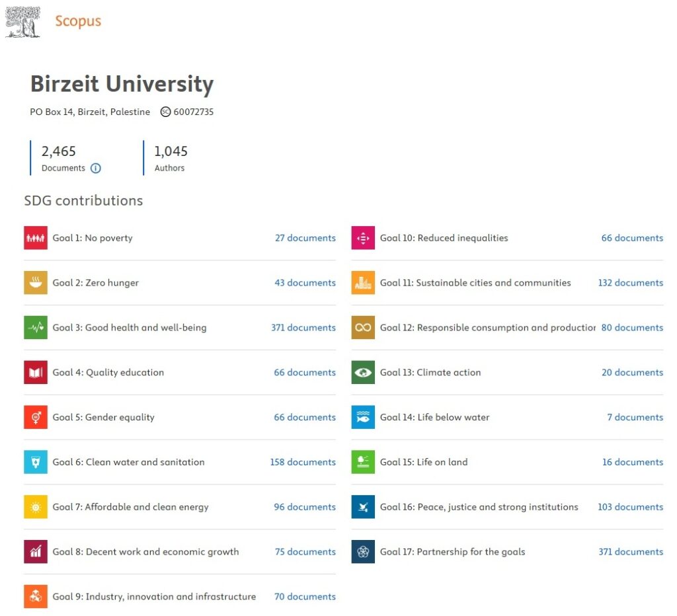Click the 1,045 Authors count
This screenshot has height=616, width=677.
coord(171,151)
